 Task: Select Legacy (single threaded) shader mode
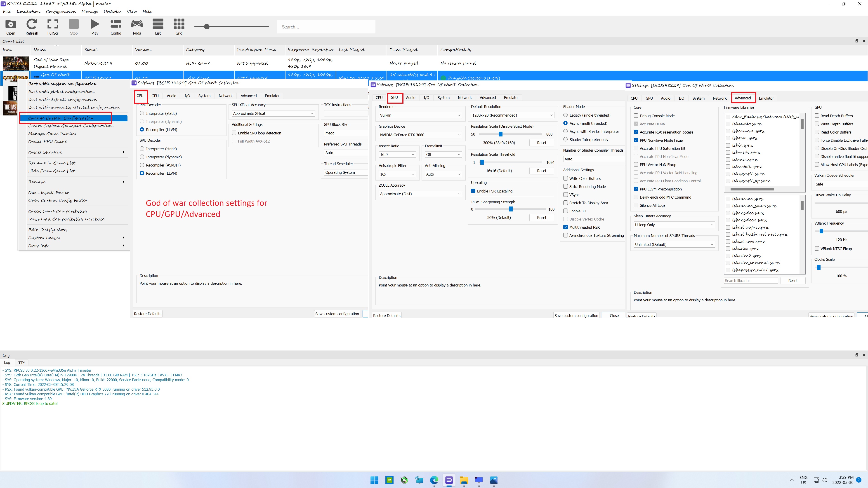click(x=566, y=115)
